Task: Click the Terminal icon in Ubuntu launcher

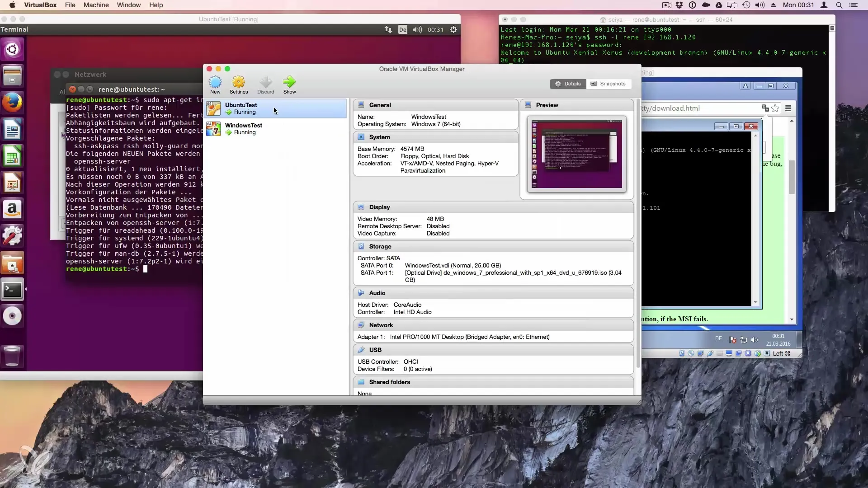Action: (12, 290)
